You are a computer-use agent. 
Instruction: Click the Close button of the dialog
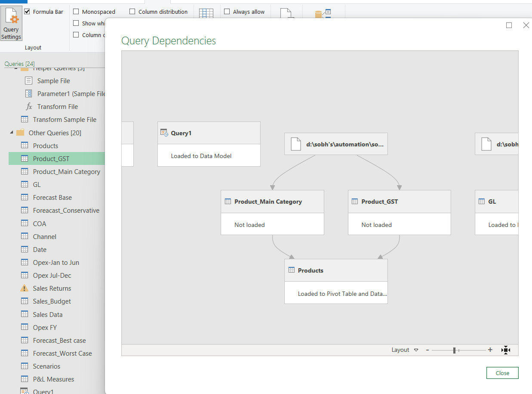[x=502, y=373]
